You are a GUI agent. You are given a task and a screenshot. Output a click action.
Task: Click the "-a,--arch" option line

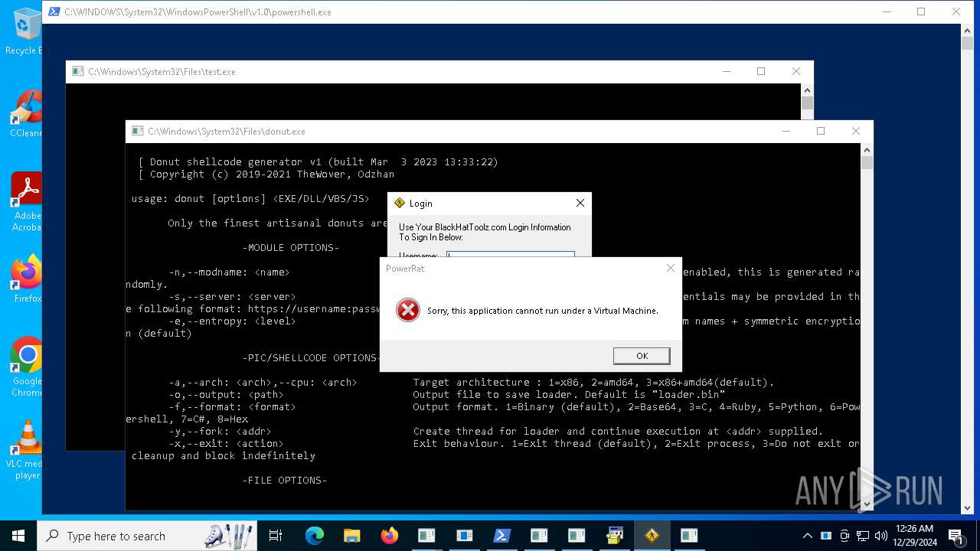pos(471,382)
